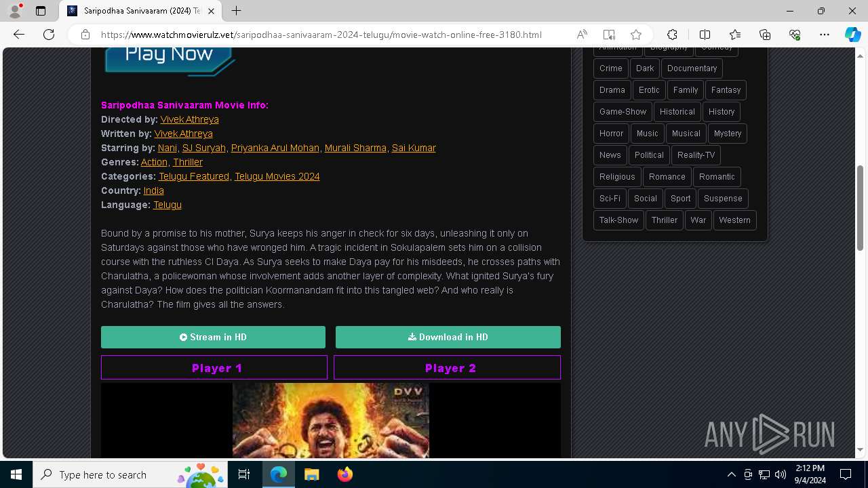This screenshot has width=868, height=488.
Task: Click the page vertical scrollbar thumb
Action: tap(860, 208)
